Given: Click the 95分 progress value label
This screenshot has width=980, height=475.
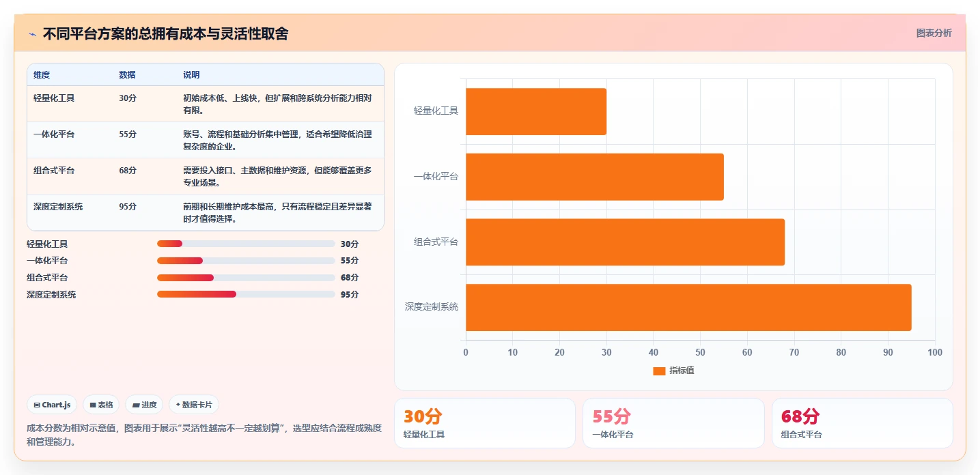Looking at the screenshot, I should pos(350,294).
